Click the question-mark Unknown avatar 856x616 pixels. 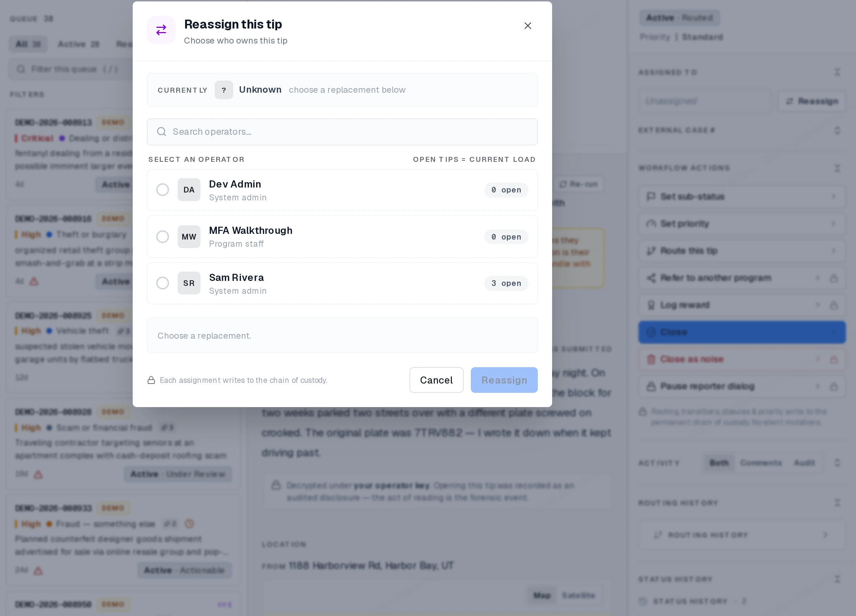[x=224, y=90]
